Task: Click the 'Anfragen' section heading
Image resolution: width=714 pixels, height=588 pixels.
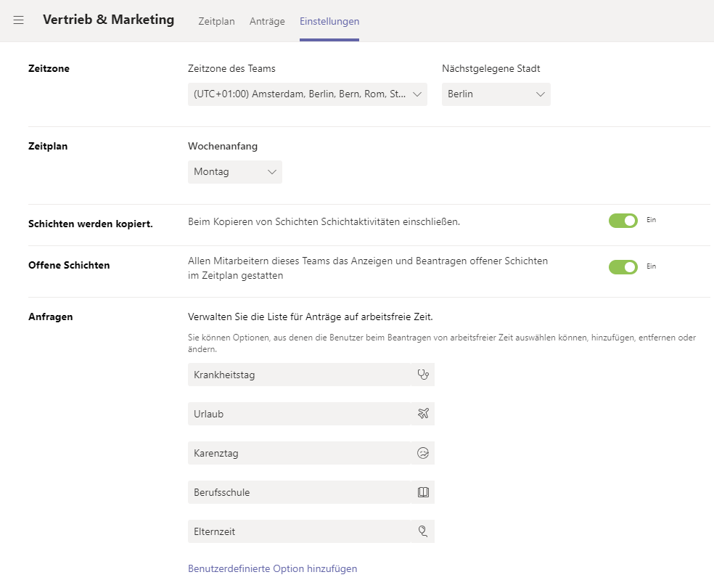Action: [x=51, y=317]
